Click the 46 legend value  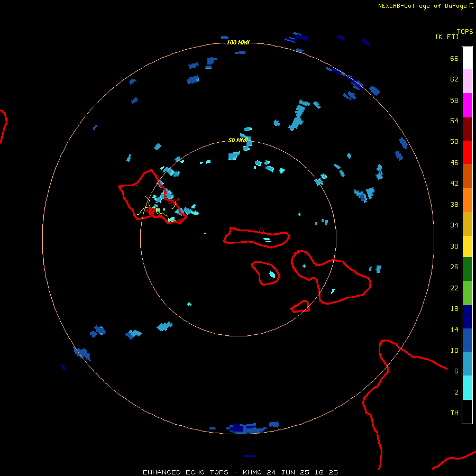[x=454, y=163]
